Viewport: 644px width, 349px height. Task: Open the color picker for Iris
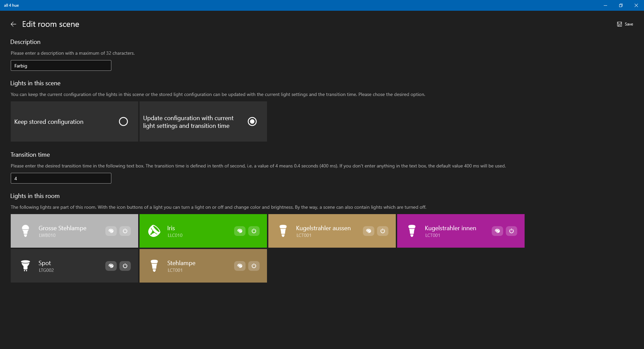coord(240,231)
